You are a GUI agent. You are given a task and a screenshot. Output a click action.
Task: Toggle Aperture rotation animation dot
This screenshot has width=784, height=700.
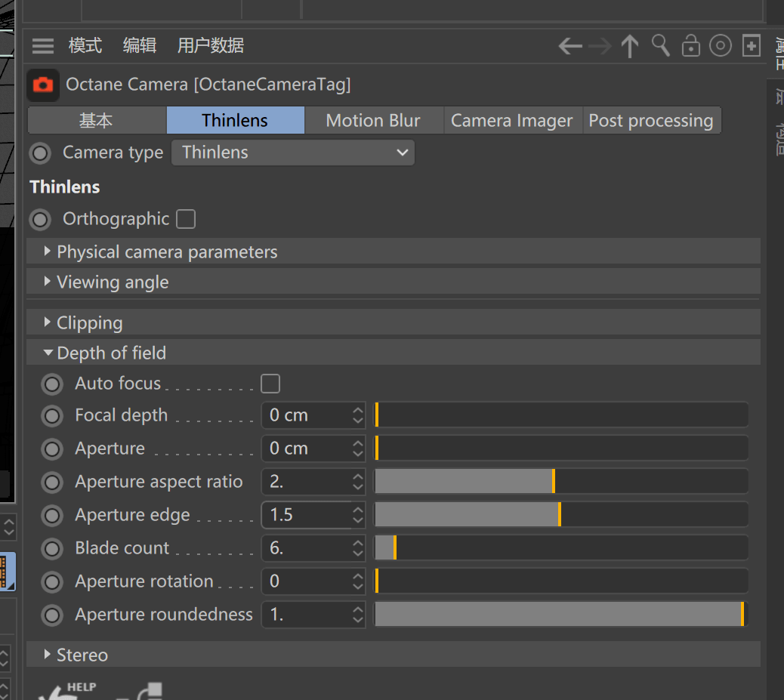[52, 582]
